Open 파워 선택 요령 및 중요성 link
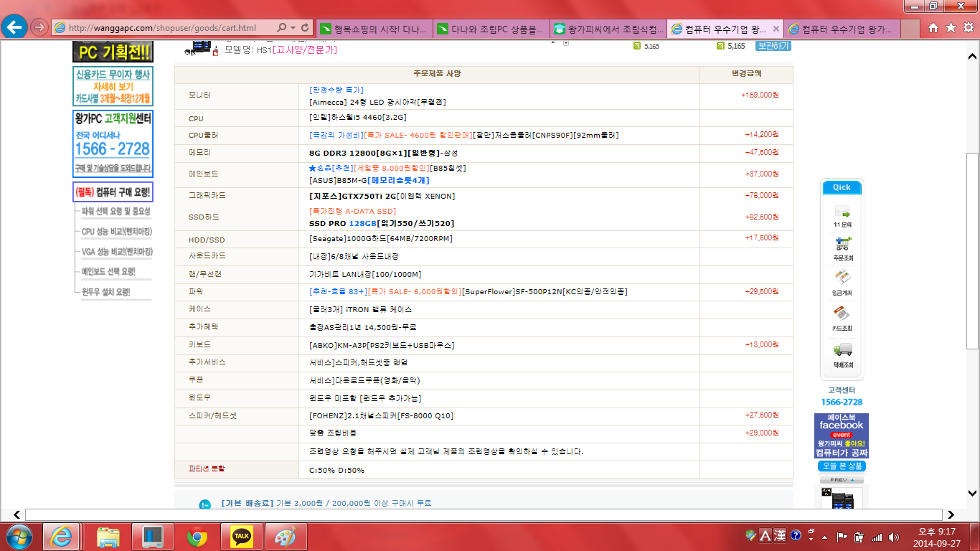 click(116, 212)
